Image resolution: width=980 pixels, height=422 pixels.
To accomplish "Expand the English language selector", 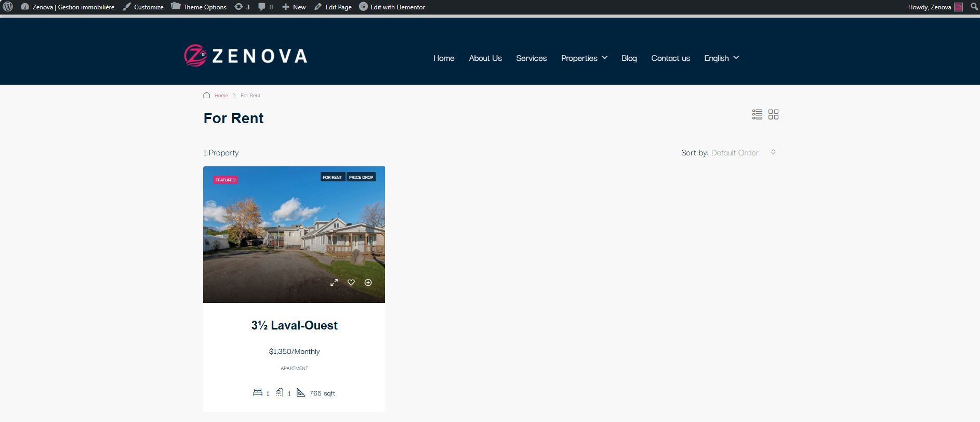I will [x=721, y=58].
